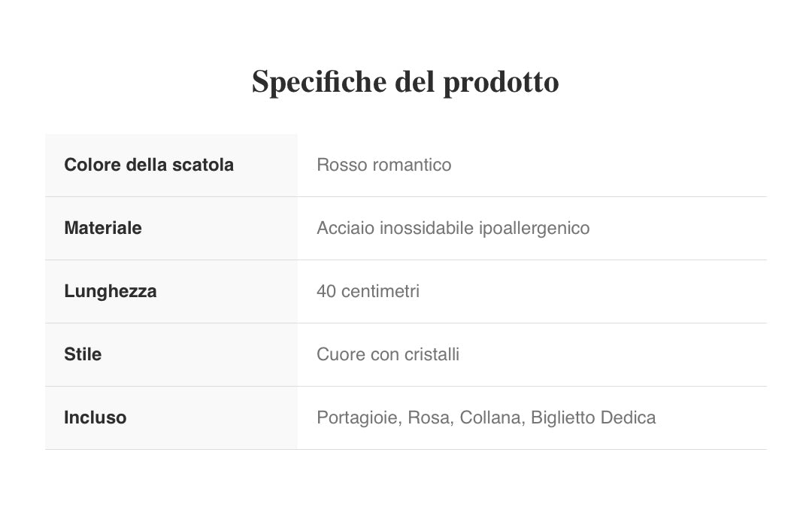Select the "Lunghezza" row label

[111, 291]
